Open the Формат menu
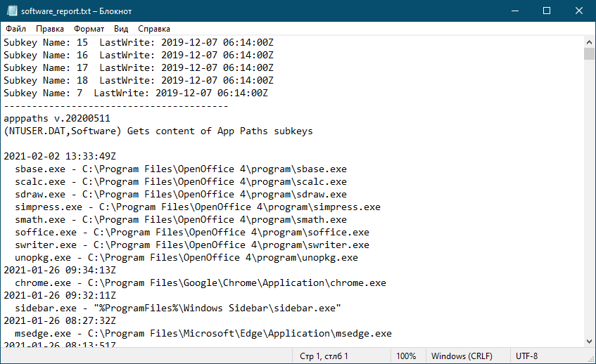The height and width of the screenshot is (364, 596). click(89, 29)
